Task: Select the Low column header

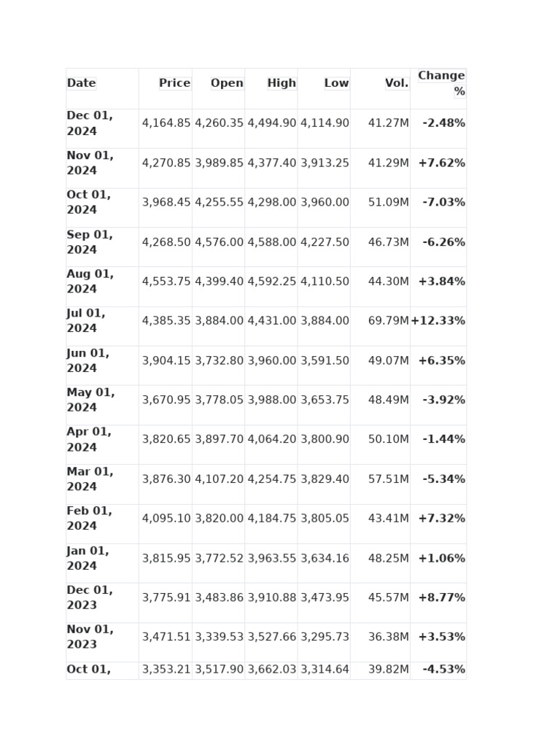Action: 336,83
